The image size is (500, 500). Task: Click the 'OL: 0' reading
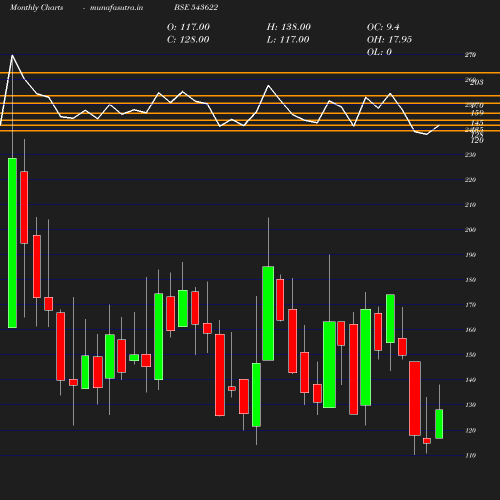click(379, 52)
